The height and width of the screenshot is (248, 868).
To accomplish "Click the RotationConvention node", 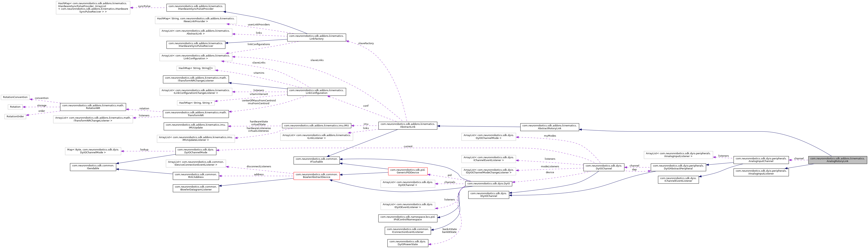I will (x=15, y=97).
